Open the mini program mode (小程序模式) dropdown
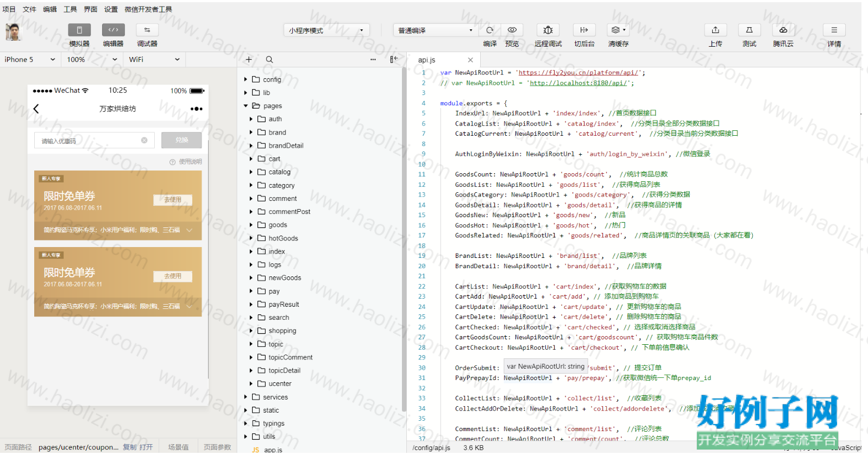The image size is (868, 455). tap(326, 30)
